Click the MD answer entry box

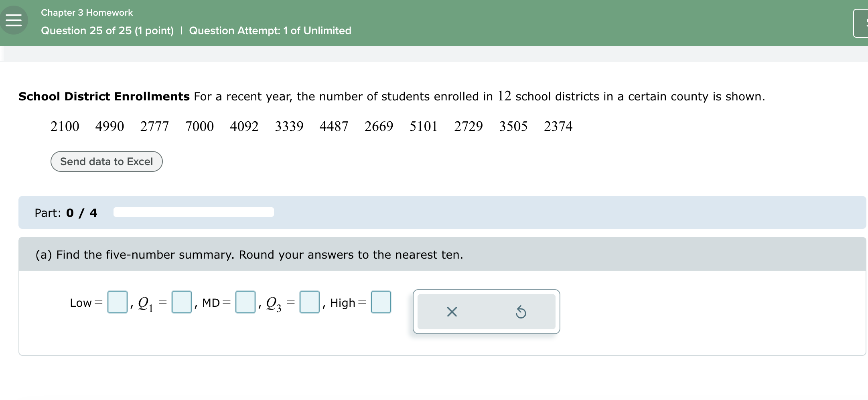(x=245, y=302)
